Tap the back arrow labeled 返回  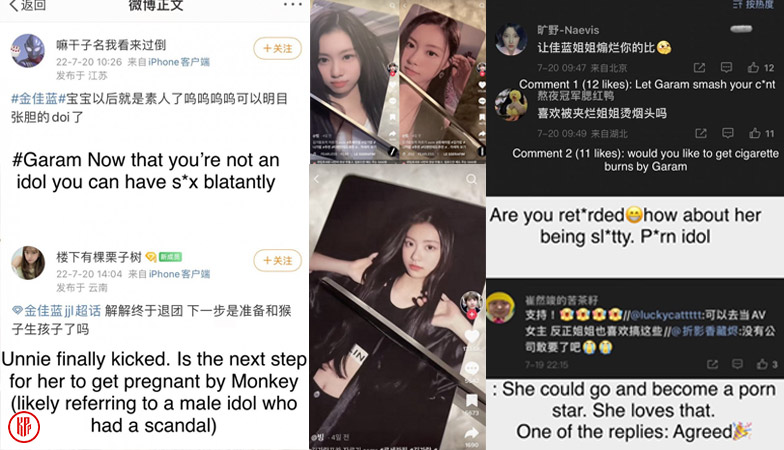coord(28,5)
